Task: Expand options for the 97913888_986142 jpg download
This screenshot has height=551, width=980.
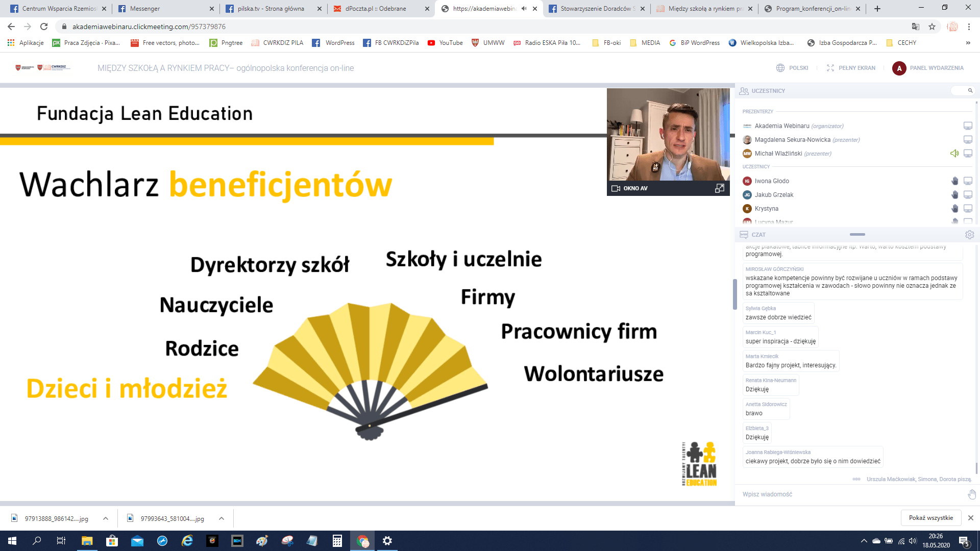Action: pos(106,518)
